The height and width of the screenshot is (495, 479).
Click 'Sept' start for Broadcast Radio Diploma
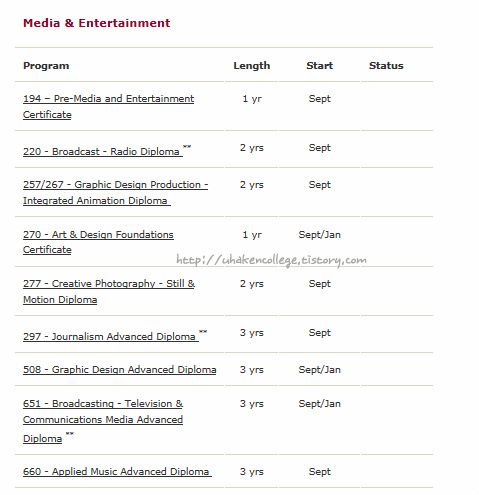click(319, 148)
